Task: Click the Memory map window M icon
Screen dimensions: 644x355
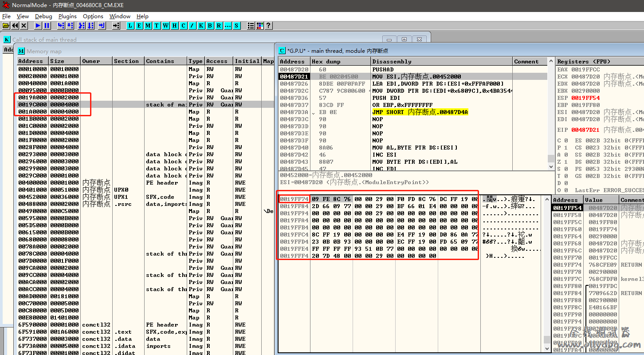Action: [21, 51]
